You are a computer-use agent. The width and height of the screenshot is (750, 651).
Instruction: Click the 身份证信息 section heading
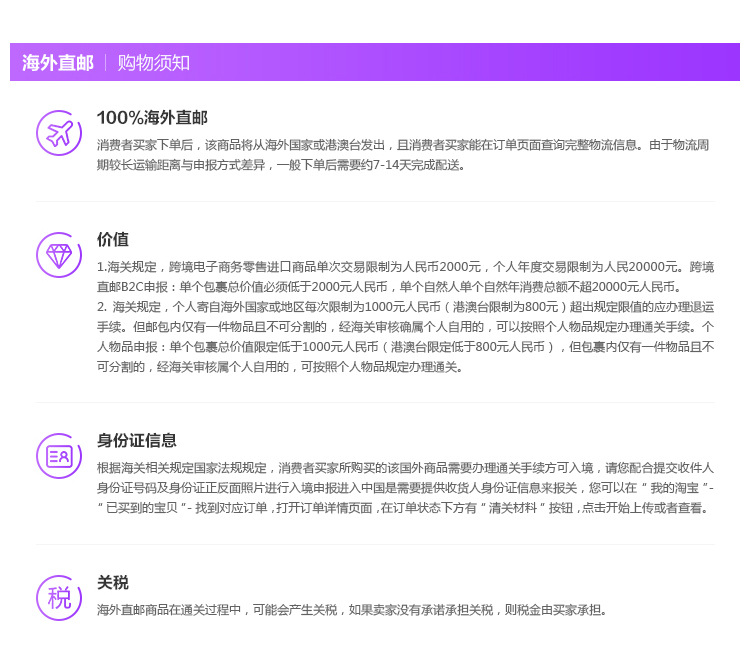click(137, 440)
